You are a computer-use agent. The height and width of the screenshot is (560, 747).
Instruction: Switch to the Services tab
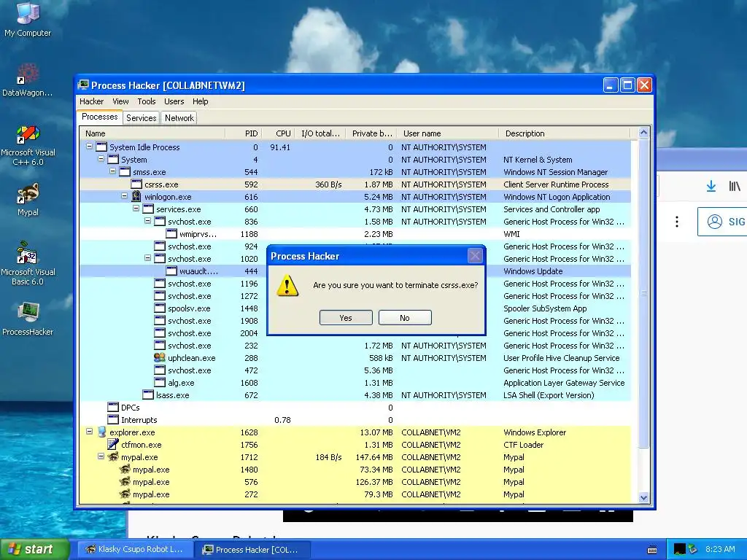(141, 118)
